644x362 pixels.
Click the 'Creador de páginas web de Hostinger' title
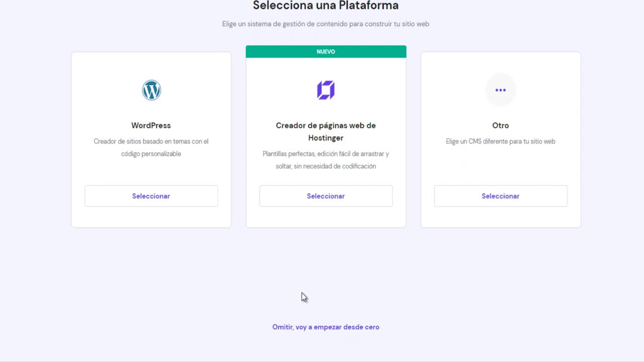pyautogui.click(x=326, y=132)
